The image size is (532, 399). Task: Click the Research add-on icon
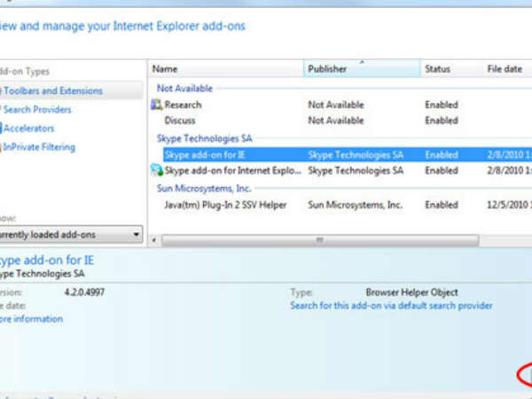(x=156, y=105)
